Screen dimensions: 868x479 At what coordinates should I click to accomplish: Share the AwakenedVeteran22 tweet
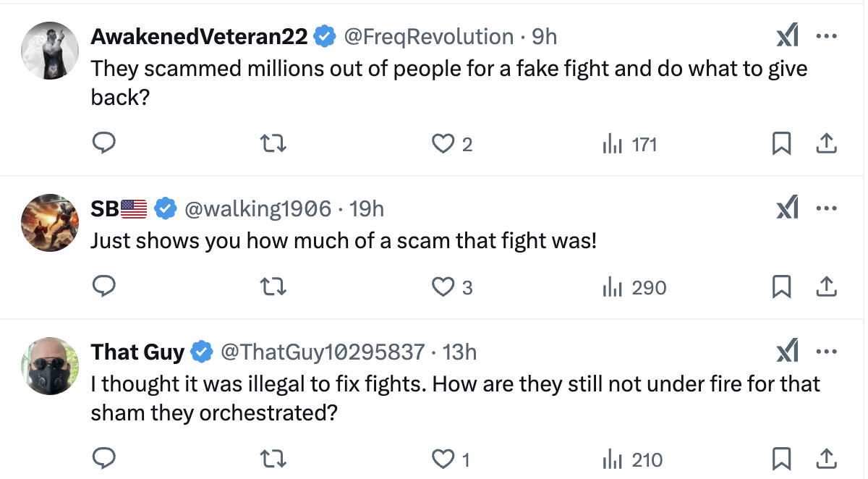click(825, 144)
